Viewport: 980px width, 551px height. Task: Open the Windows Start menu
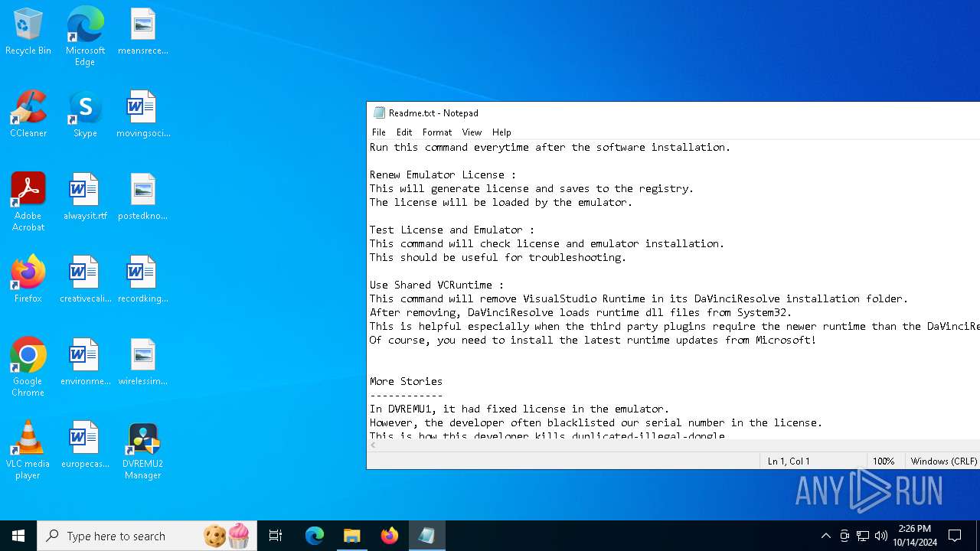18,536
